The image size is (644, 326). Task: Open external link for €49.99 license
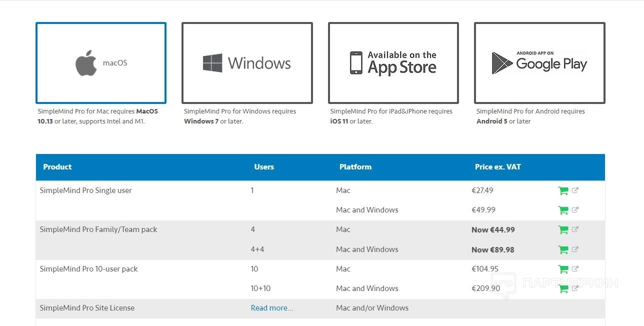click(575, 209)
